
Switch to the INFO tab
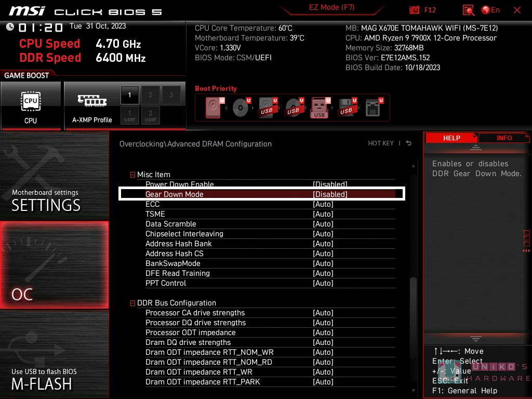pos(504,138)
